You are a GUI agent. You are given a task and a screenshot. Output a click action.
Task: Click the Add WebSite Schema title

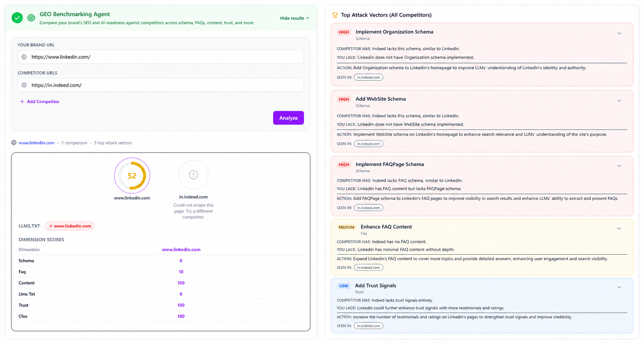tap(381, 99)
